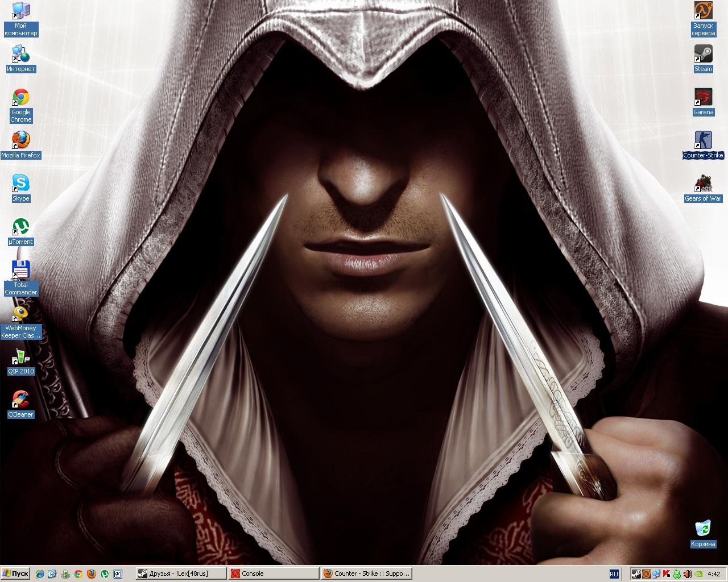Switch to the Друзья - !Lex[48rus] taskbar window
Screen dimensions: 728x582
(181, 573)
